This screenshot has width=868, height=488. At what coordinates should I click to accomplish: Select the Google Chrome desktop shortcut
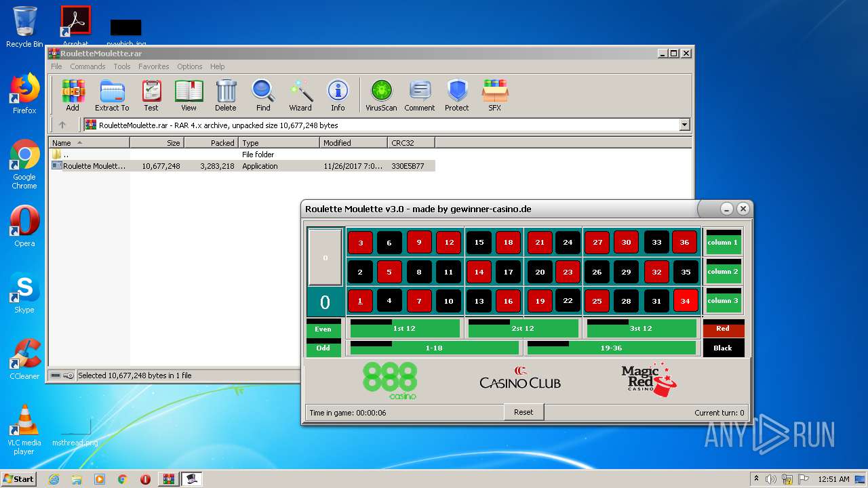coord(24,165)
